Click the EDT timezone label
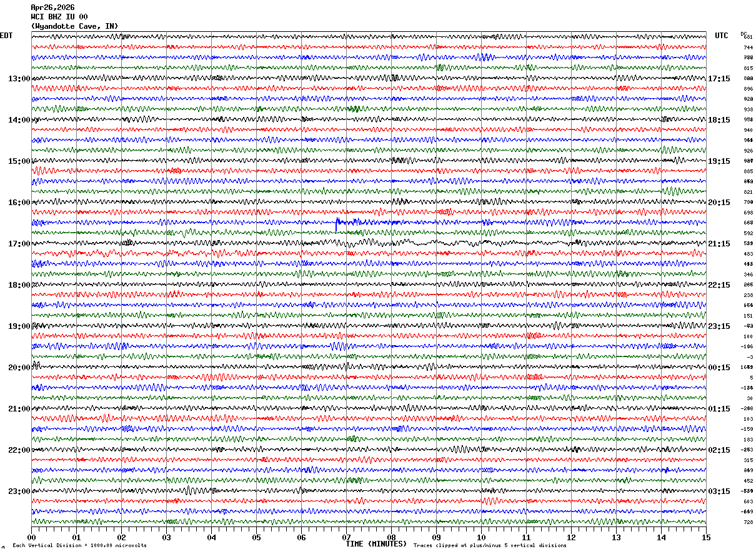 (6, 36)
